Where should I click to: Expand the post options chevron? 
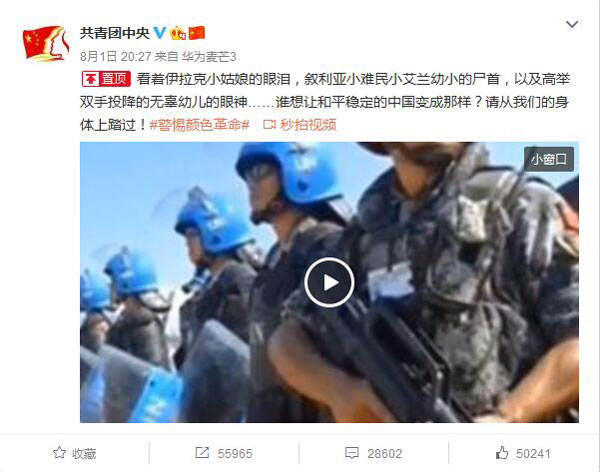pyautogui.click(x=572, y=24)
